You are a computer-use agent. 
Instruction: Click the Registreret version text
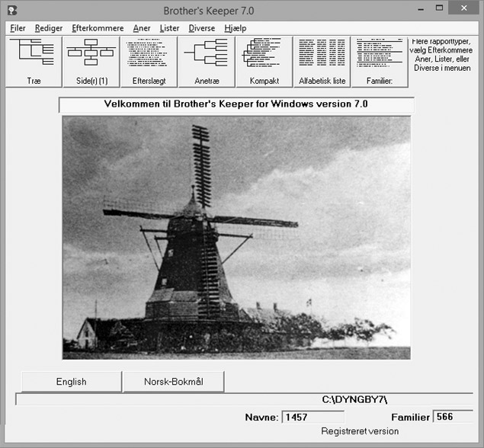coord(360,431)
